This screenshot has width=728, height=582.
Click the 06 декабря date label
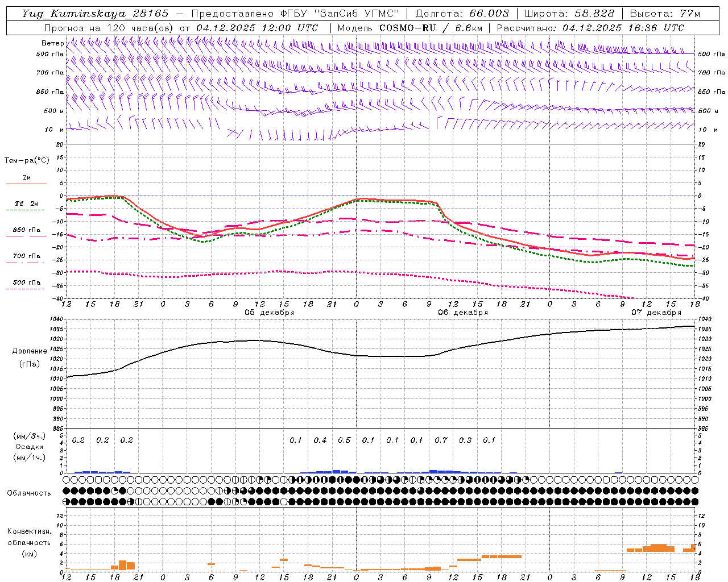click(463, 313)
